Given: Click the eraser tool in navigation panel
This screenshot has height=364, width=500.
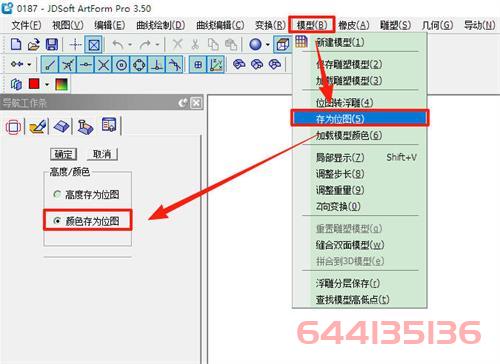Looking at the screenshot, I should (61, 126).
